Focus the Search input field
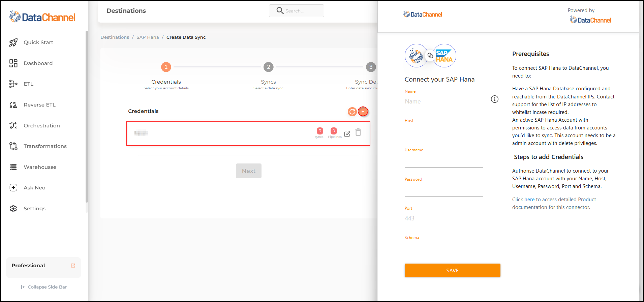 click(297, 11)
